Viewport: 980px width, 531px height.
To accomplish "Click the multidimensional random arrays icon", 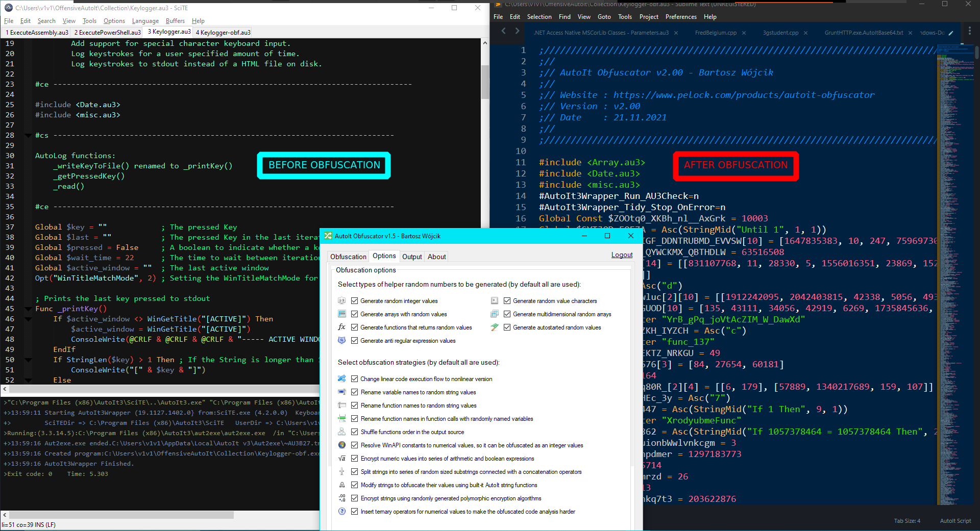I will pyautogui.click(x=495, y=314).
